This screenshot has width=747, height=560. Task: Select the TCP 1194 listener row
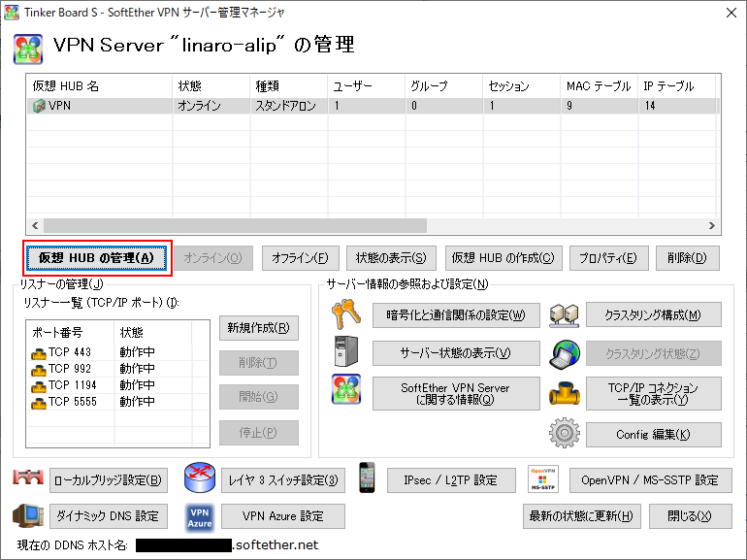(x=117, y=385)
